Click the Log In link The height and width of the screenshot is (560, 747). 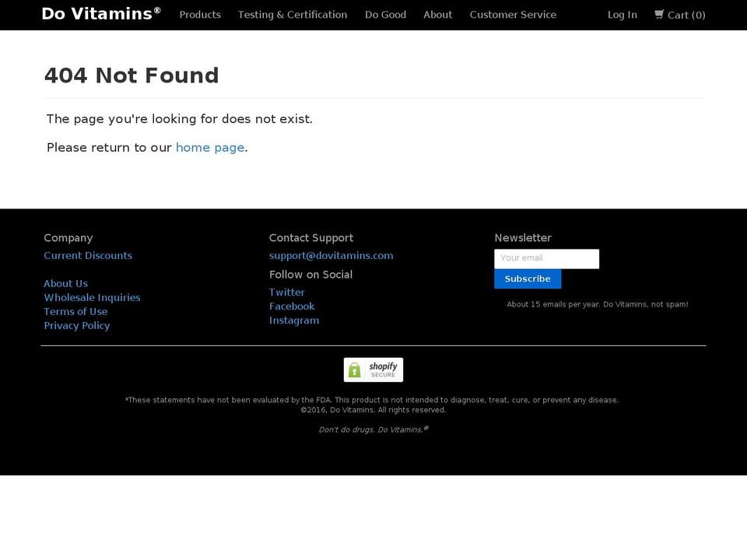click(x=622, y=15)
